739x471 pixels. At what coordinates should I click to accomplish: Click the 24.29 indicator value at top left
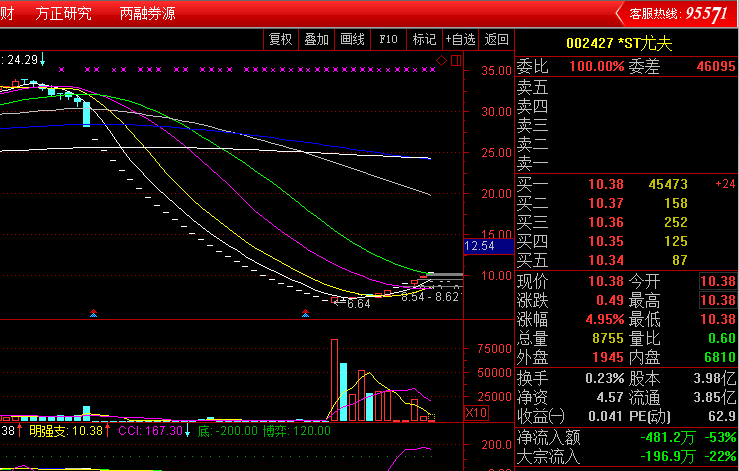[22, 60]
